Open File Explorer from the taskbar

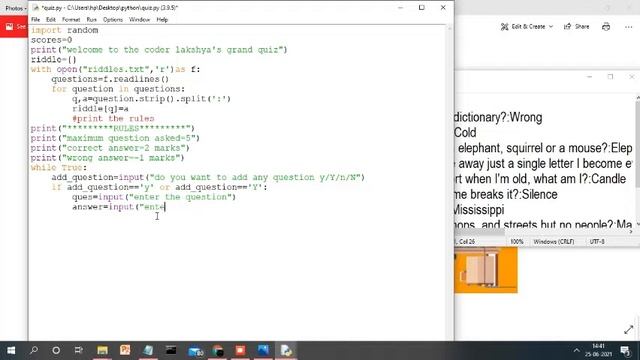102,350
